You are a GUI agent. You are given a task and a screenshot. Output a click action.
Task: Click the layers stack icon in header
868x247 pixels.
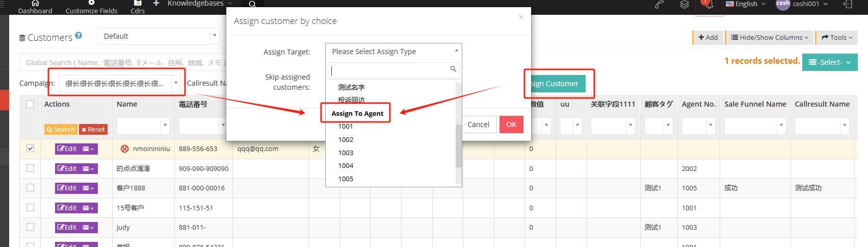[685, 5]
